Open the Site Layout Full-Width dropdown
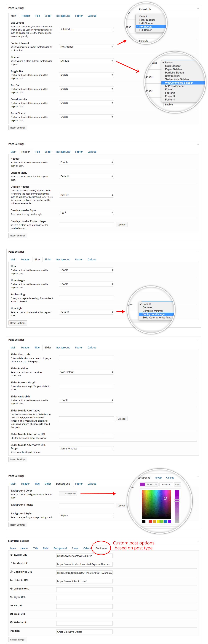This screenshot has height=644, width=208. (x=86, y=29)
